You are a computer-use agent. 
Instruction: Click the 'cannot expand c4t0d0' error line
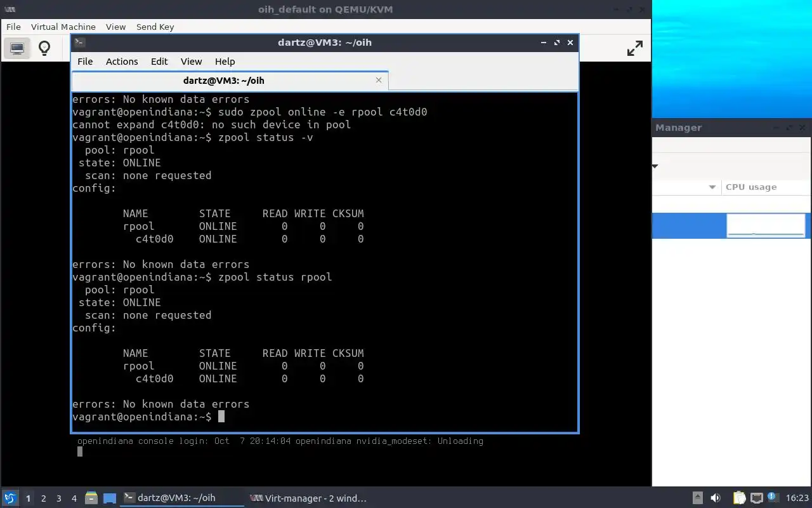tap(212, 124)
